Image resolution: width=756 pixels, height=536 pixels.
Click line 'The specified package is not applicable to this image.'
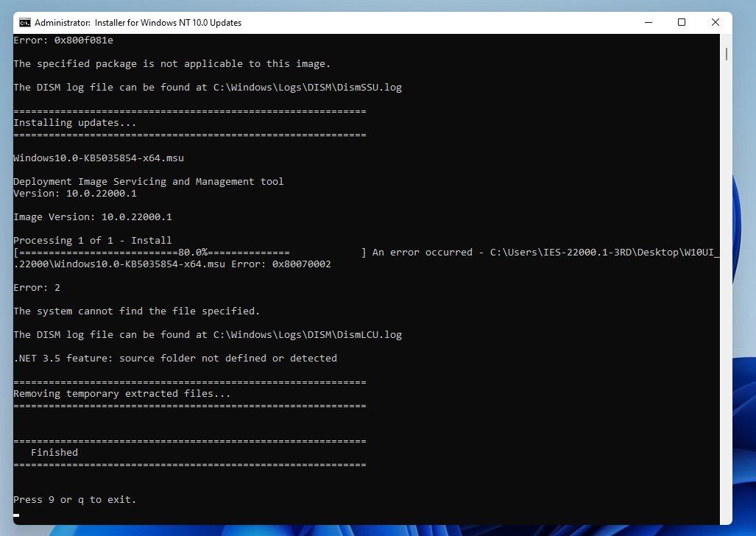click(x=172, y=63)
